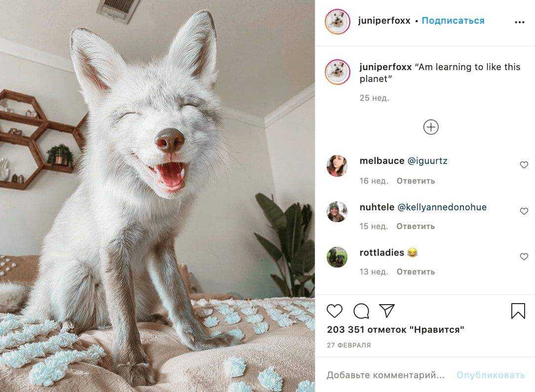Like the post with the heart icon

pos(335,311)
